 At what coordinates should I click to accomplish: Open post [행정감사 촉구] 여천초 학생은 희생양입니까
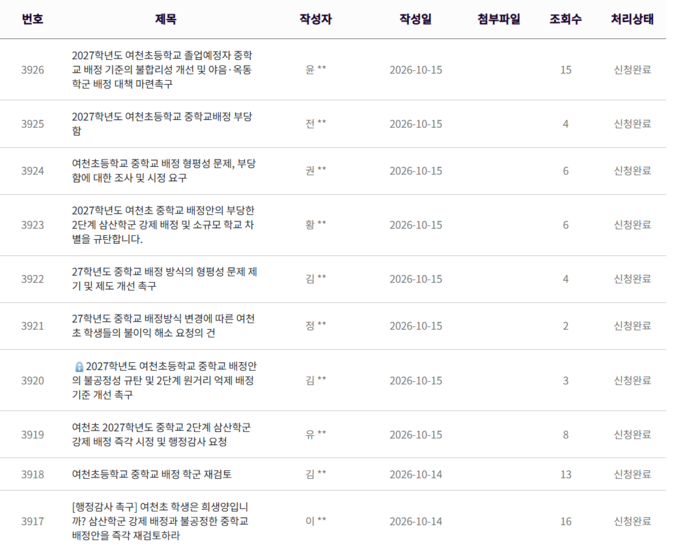[160, 521]
